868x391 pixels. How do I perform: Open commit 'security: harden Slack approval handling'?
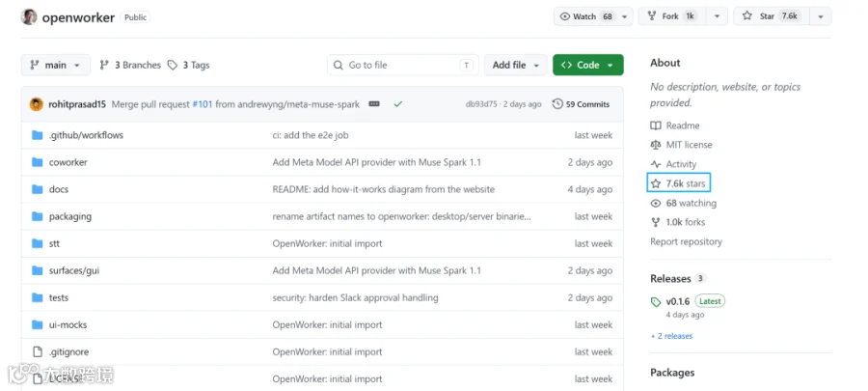click(355, 298)
